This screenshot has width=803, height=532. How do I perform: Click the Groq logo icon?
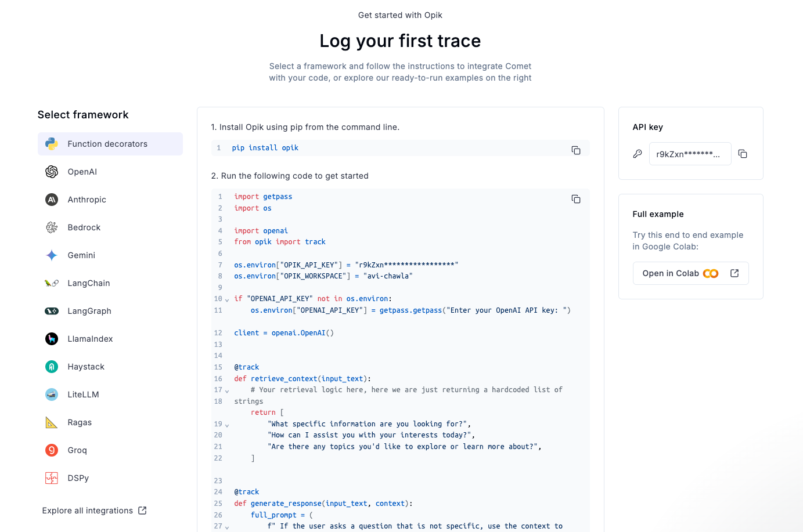click(52, 450)
